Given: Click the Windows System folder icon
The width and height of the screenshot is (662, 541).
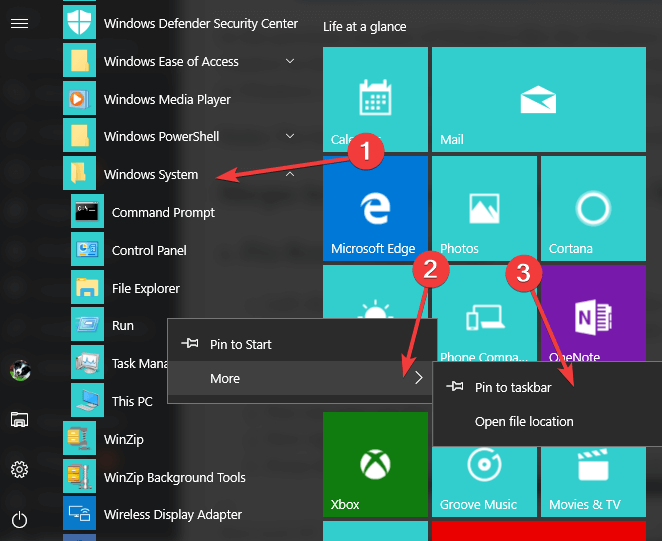Looking at the screenshot, I should click(79, 174).
